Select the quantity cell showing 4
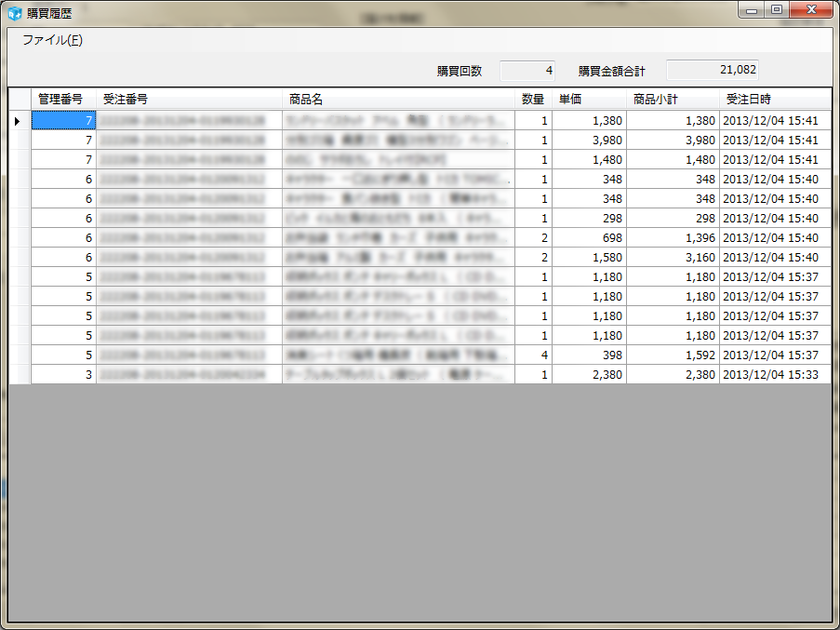Viewport: 840px width, 630px height. (x=533, y=355)
